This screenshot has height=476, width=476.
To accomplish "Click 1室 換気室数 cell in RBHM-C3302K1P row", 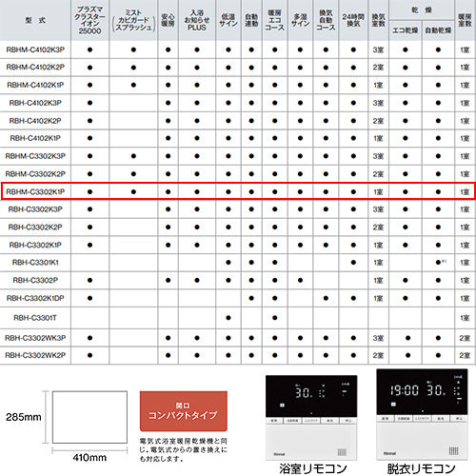I will tap(378, 192).
